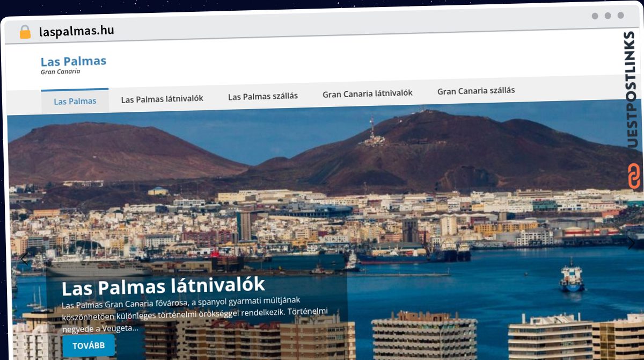The height and width of the screenshot is (360, 644).
Task: Open the Las Palmas site title logo
Action: [x=74, y=61]
